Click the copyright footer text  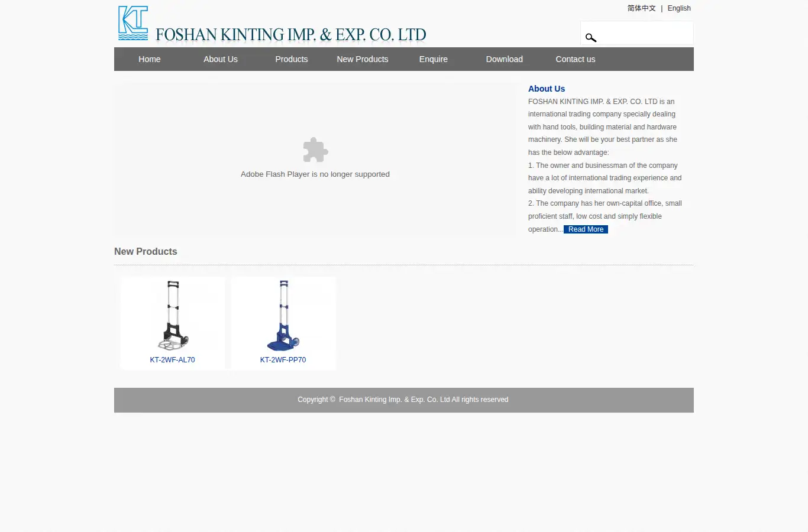tap(403, 400)
